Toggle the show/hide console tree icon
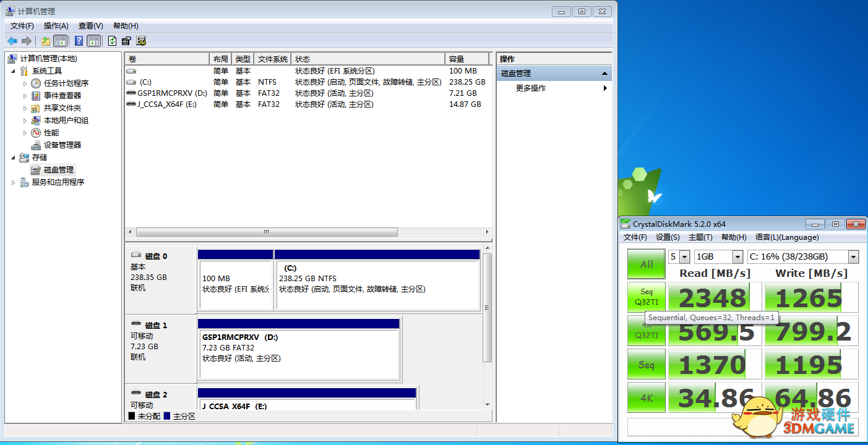The height and width of the screenshot is (445, 868). (61, 41)
